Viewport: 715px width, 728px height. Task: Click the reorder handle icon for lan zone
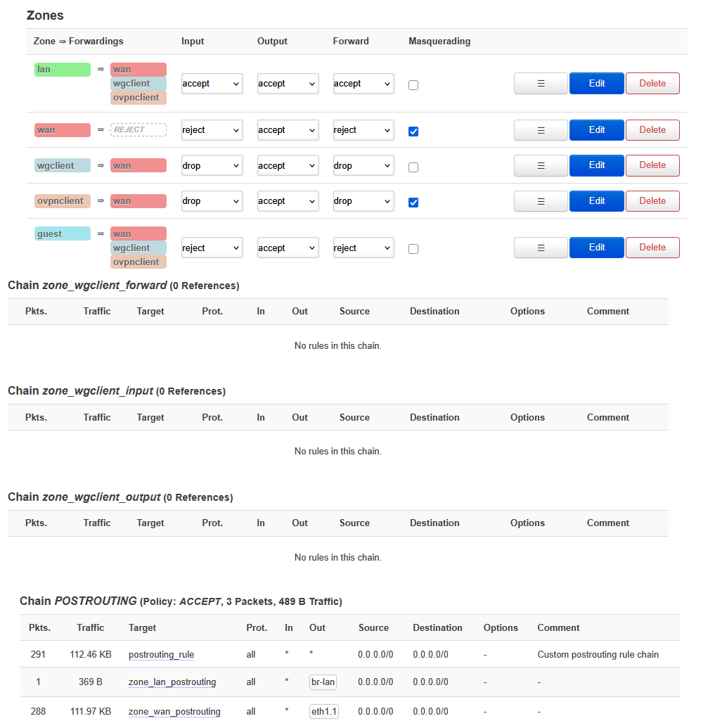tap(541, 83)
